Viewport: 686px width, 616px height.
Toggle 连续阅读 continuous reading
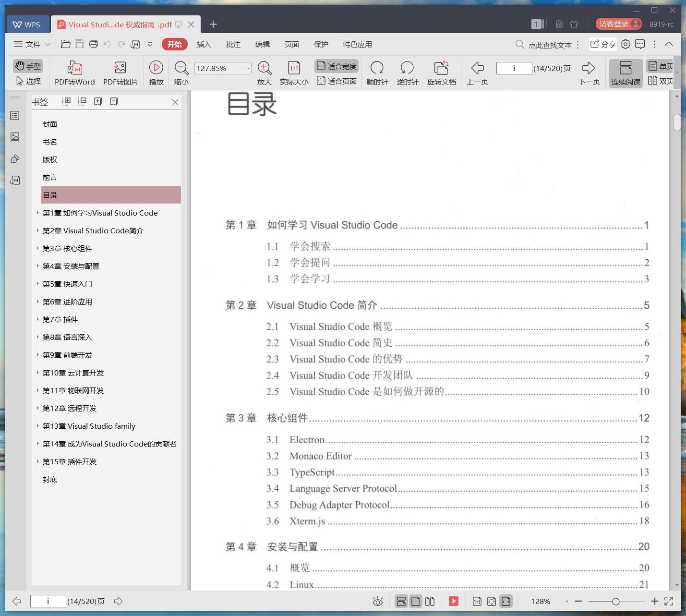click(x=626, y=73)
